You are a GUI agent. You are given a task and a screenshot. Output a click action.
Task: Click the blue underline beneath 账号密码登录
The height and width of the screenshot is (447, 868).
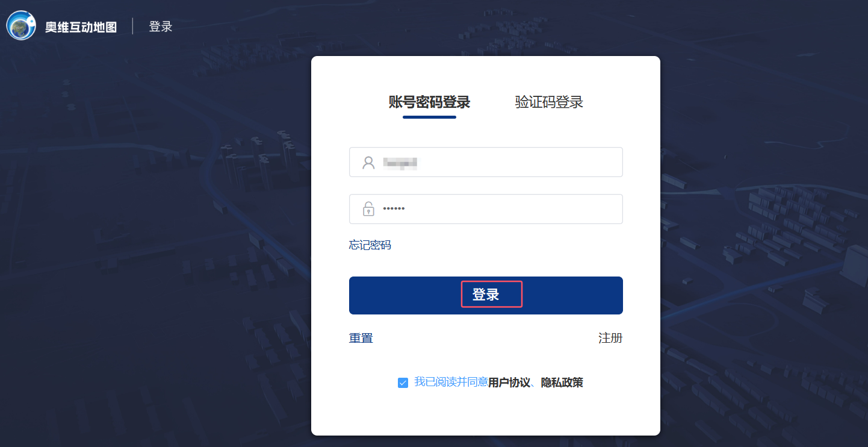coord(429,117)
